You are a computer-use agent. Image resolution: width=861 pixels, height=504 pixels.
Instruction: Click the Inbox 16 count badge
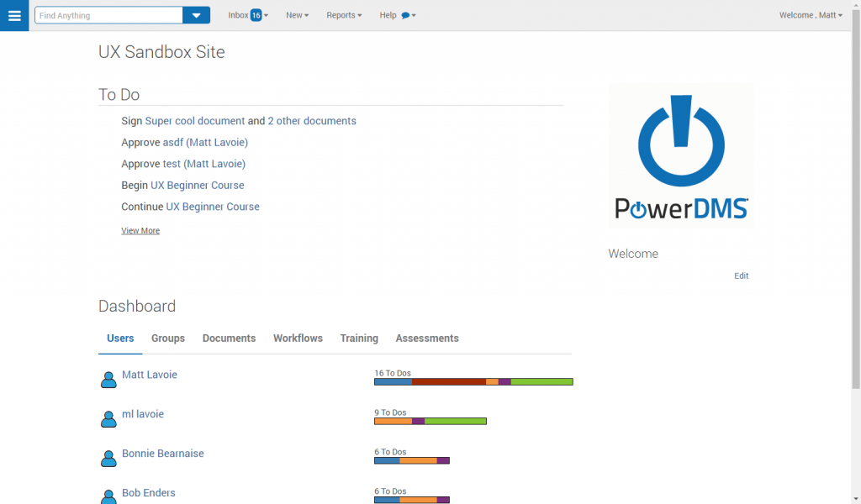(x=256, y=15)
